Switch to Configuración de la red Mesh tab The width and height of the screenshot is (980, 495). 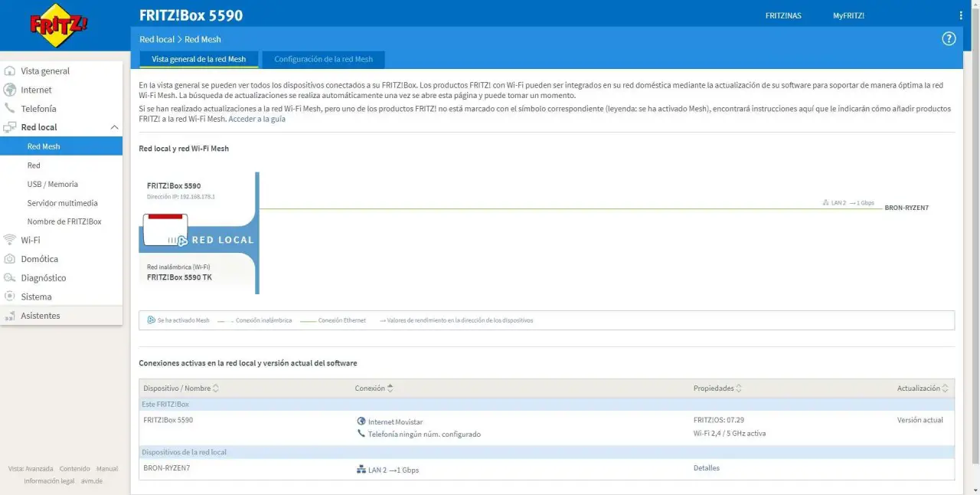tap(323, 59)
